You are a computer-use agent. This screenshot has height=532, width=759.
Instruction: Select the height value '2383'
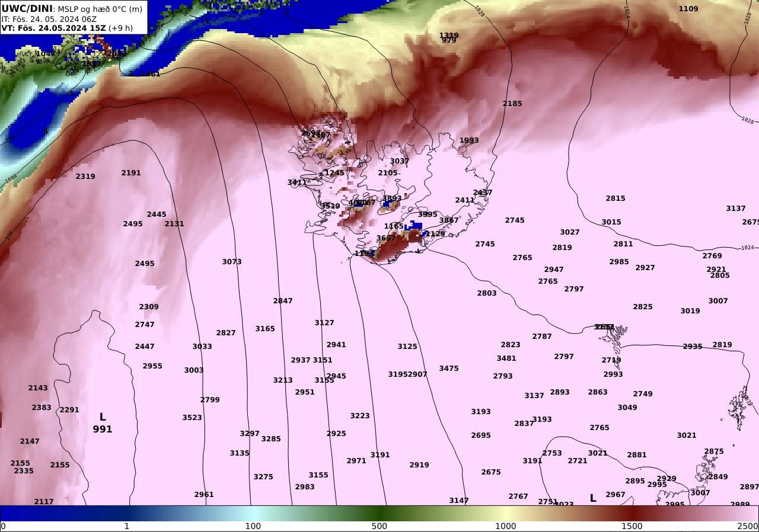click(42, 408)
